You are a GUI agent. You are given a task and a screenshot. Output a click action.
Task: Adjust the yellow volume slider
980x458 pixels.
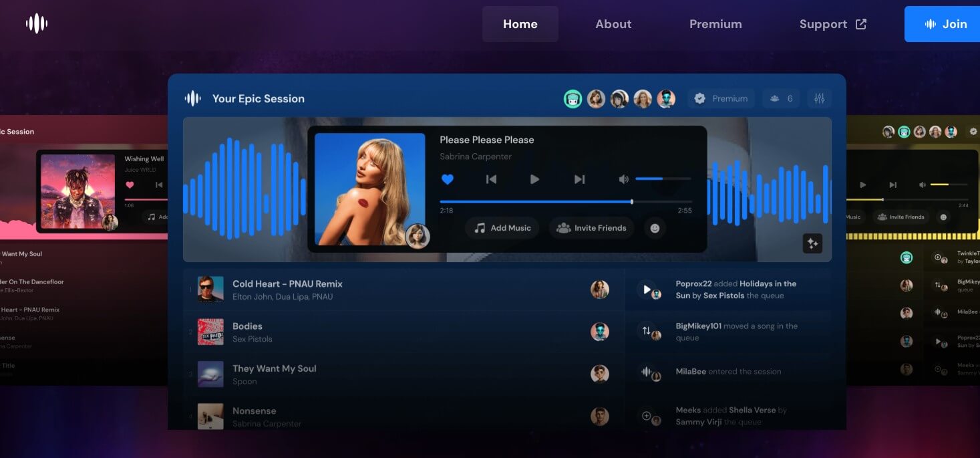pyautogui.click(x=949, y=185)
